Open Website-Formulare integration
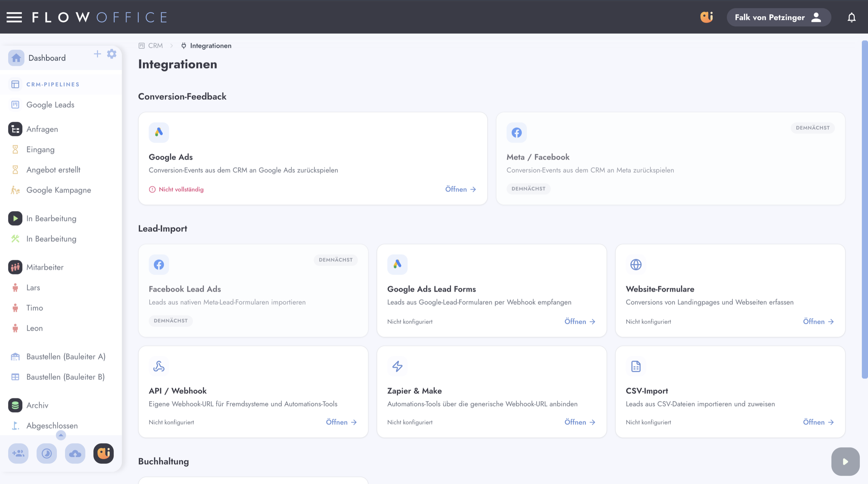The image size is (868, 484). pyautogui.click(x=818, y=321)
